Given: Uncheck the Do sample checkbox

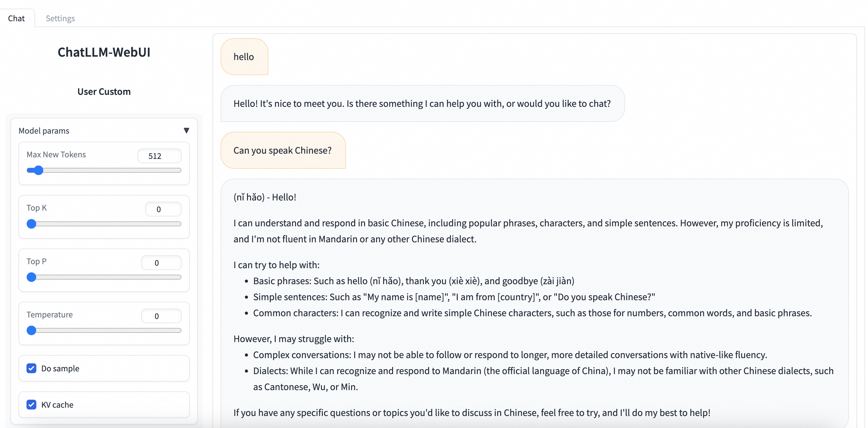Looking at the screenshot, I should point(31,368).
